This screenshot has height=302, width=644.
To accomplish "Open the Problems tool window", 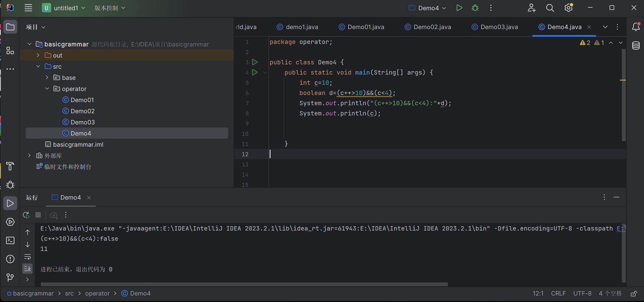I will point(10,259).
